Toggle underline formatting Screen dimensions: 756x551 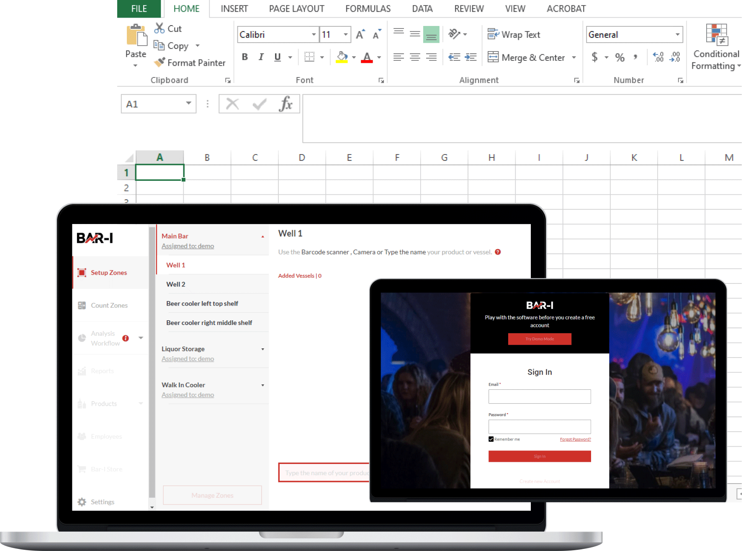click(278, 57)
